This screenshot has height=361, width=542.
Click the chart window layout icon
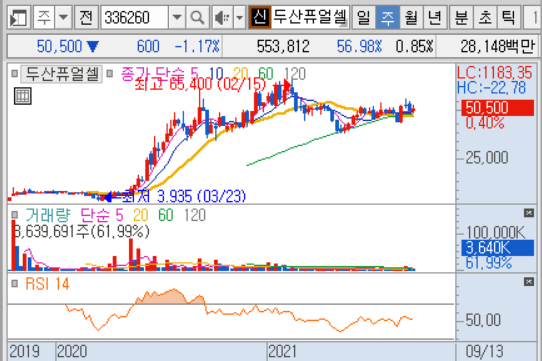18,17
